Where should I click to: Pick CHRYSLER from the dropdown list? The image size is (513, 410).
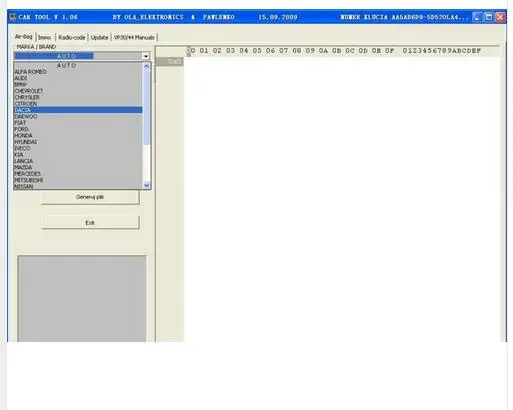click(78, 97)
